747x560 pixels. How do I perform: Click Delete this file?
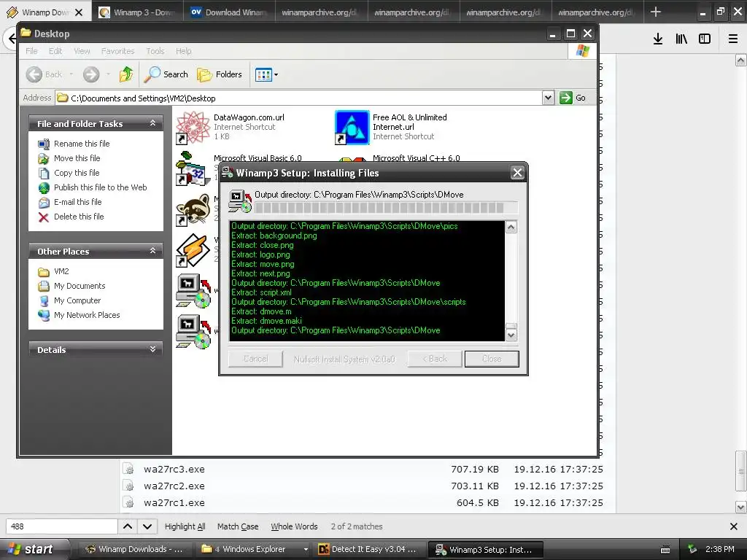(79, 217)
